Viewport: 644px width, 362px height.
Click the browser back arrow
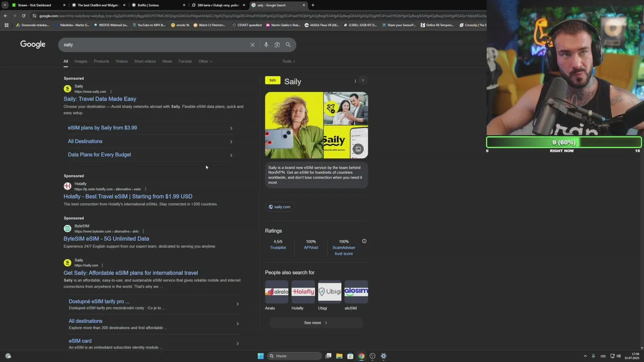coord(6,16)
